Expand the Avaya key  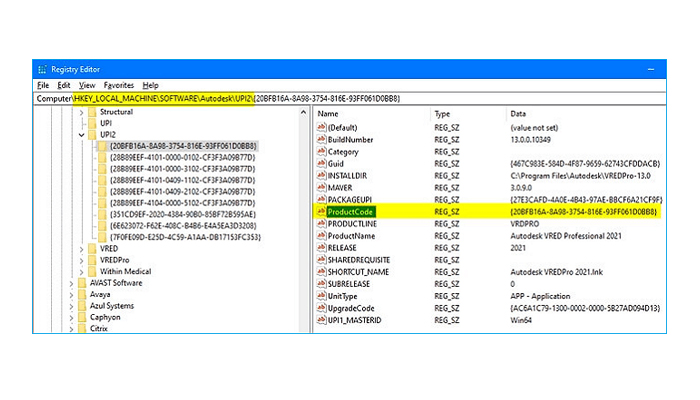click(x=71, y=295)
